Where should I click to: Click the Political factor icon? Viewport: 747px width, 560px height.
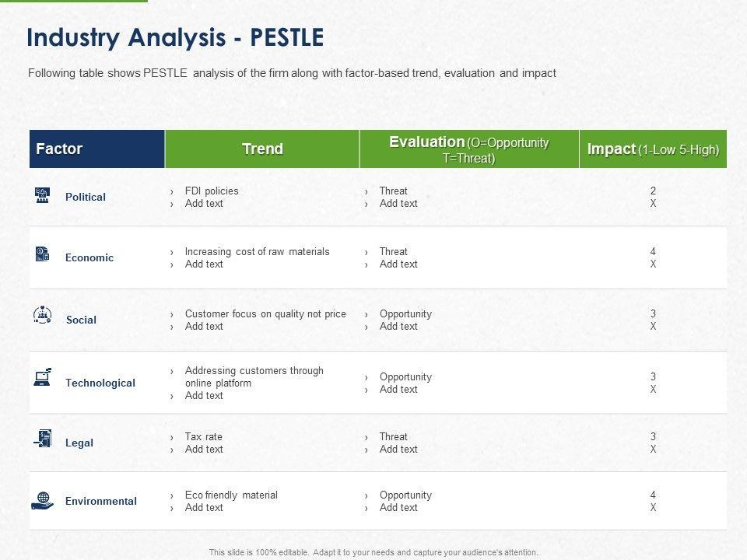43,195
